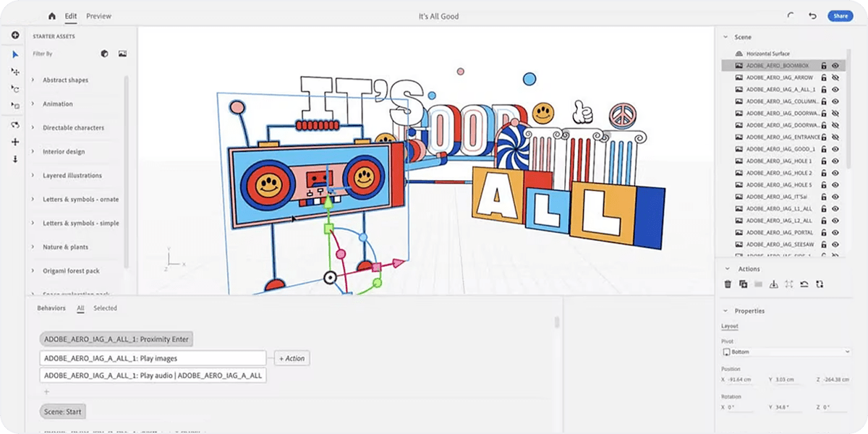Expand the Abstract shapes category
The height and width of the screenshot is (434, 868).
point(33,80)
